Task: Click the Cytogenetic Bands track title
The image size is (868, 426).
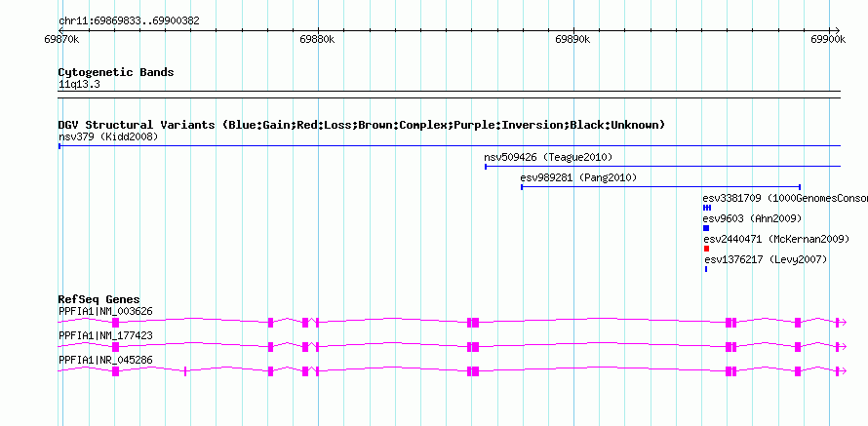Action: click(116, 72)
